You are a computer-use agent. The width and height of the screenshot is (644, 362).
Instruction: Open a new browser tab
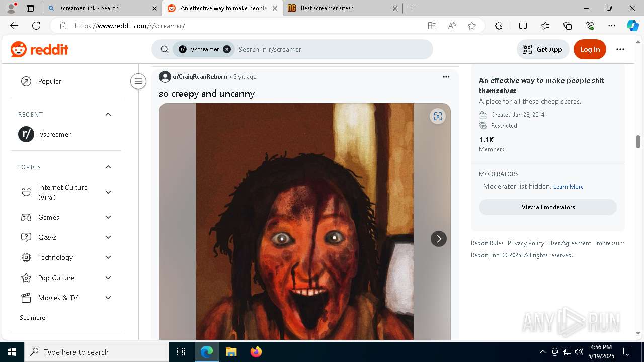click(412, 8)
